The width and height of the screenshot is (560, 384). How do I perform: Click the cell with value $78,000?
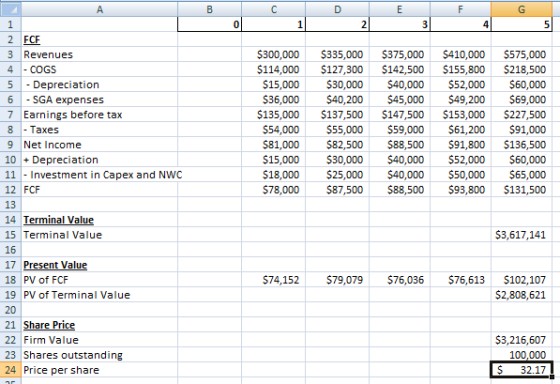click(274, 190)
